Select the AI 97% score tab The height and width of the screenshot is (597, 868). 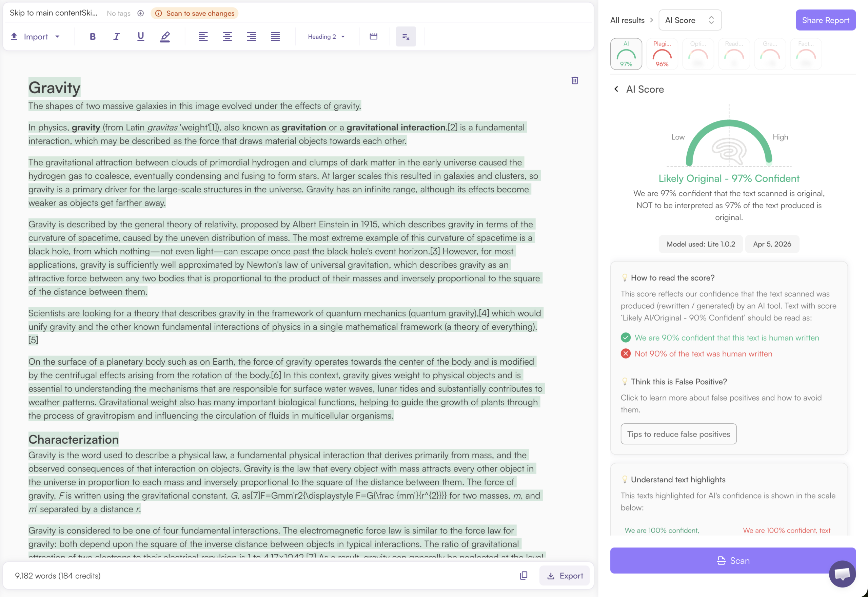(626, 54)
